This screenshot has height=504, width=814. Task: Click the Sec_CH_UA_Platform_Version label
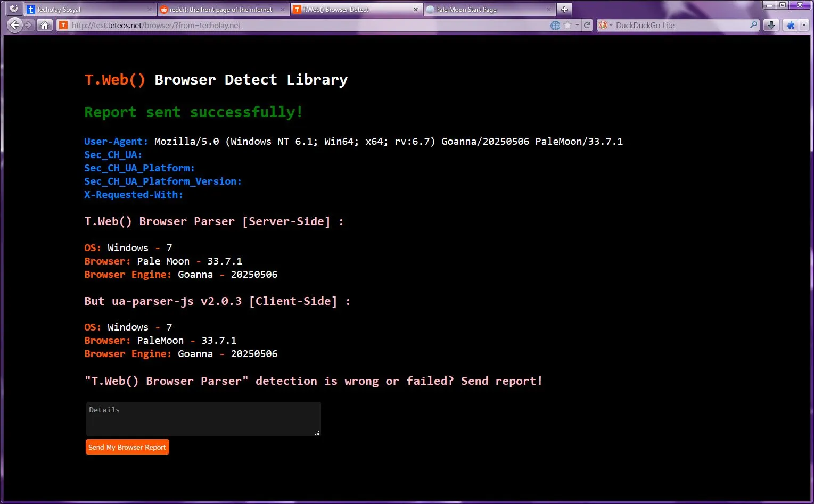(163, 181)
